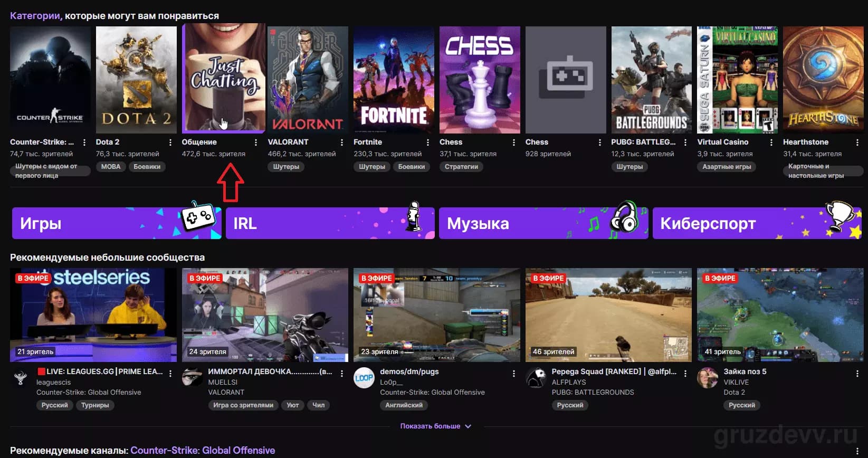Screen dimensions: 868x458
Task: Open the Музыка banner
Action: point(543,223)
